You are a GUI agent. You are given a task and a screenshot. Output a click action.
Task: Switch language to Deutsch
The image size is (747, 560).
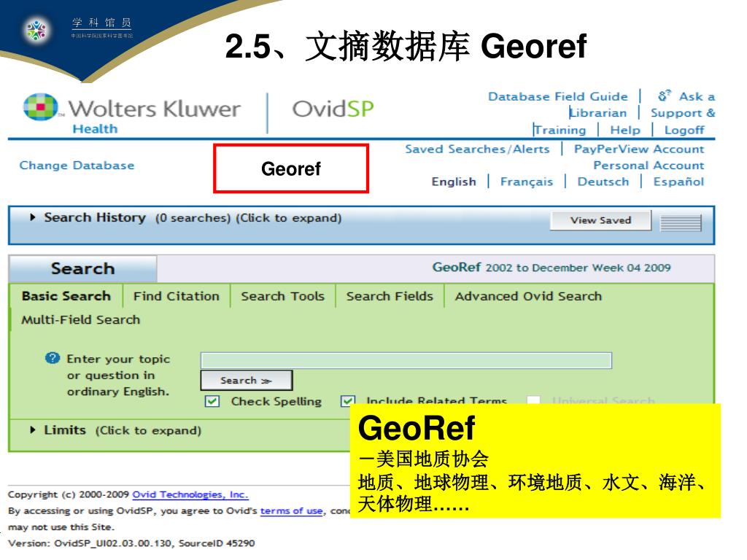tap(603, 182)
